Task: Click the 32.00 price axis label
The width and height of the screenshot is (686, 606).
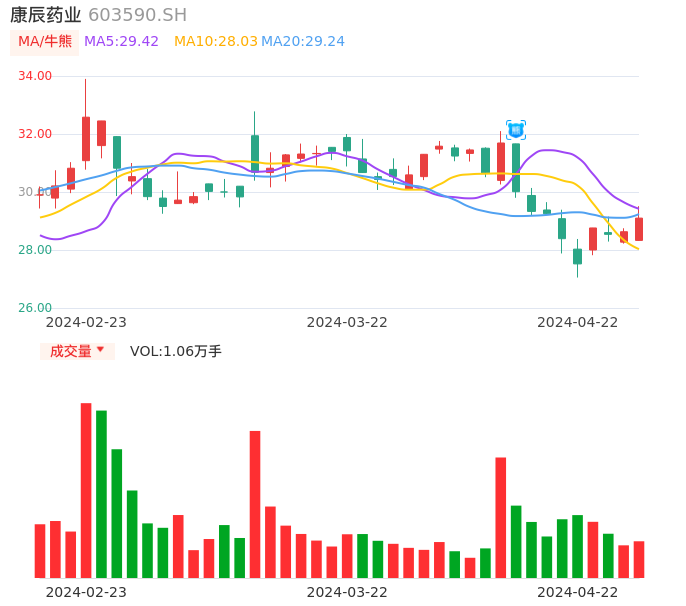Action: point(35,134)
